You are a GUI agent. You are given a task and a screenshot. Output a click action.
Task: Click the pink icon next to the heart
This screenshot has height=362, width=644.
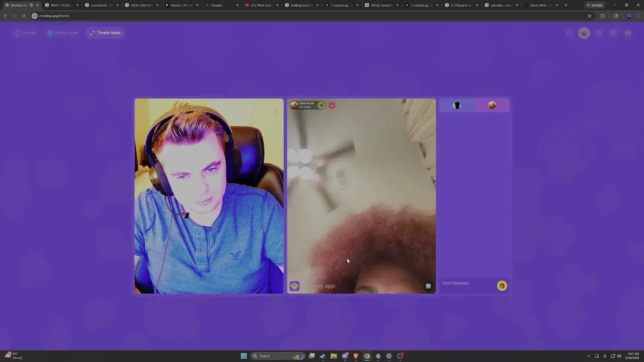(332, 105)
